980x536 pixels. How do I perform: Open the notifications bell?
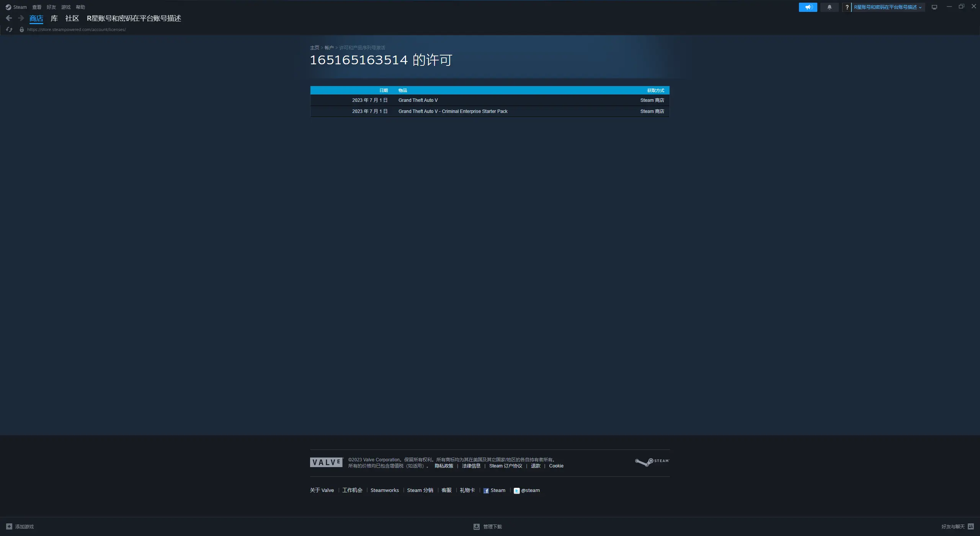pyautogui.click(x=829, y=7)
